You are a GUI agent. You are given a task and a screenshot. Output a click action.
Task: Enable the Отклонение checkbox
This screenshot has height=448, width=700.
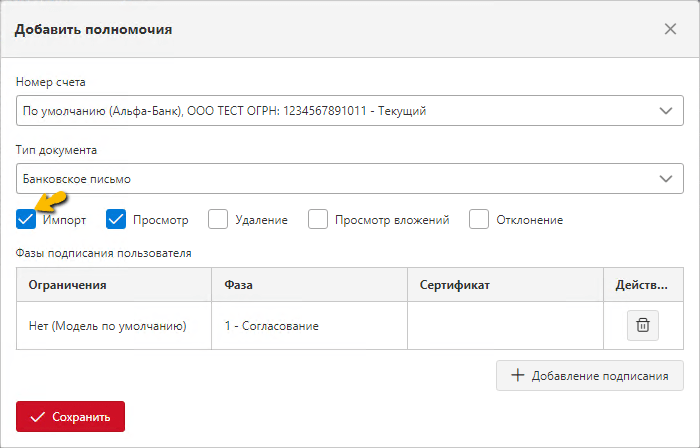(479, 219)
